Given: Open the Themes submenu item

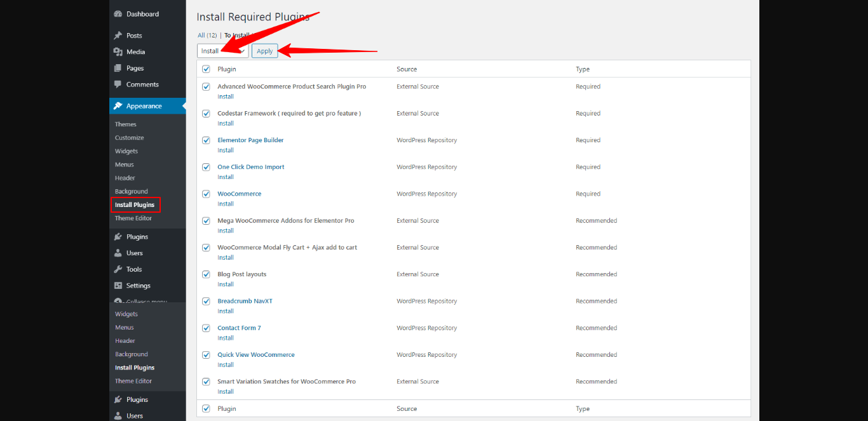Looking at the screenshot, I should [x=126, y=124].
